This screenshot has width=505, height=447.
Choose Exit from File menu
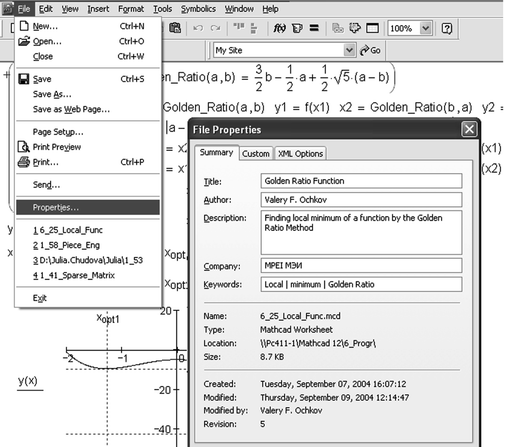(x=88, y=298)
